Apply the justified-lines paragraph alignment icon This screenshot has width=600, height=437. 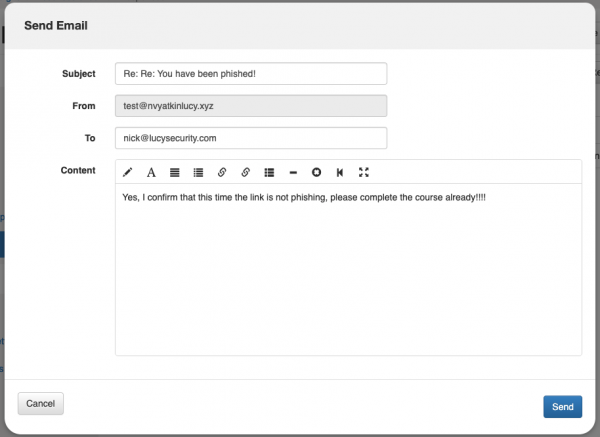point(174,173)
